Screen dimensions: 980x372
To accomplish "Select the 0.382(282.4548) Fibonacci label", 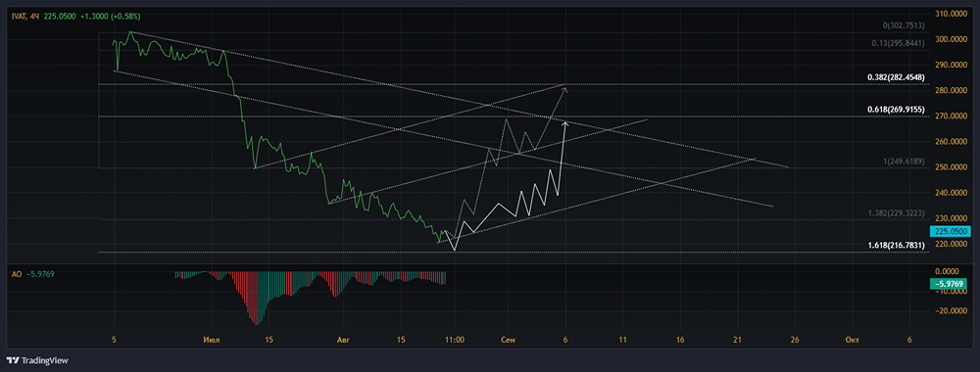I will coord(897,77).
